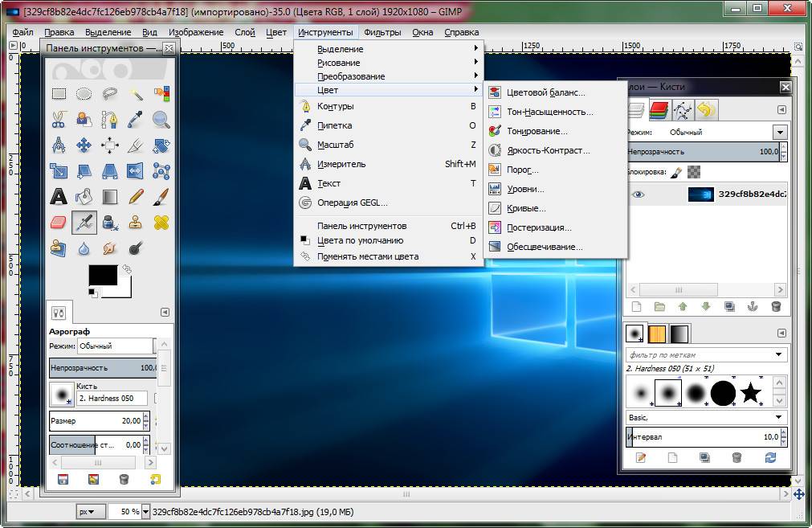Open Layers dock configure tab arrow
This screenshot has width=812, height=528.
pyautogui.click(x=781, y=110)
